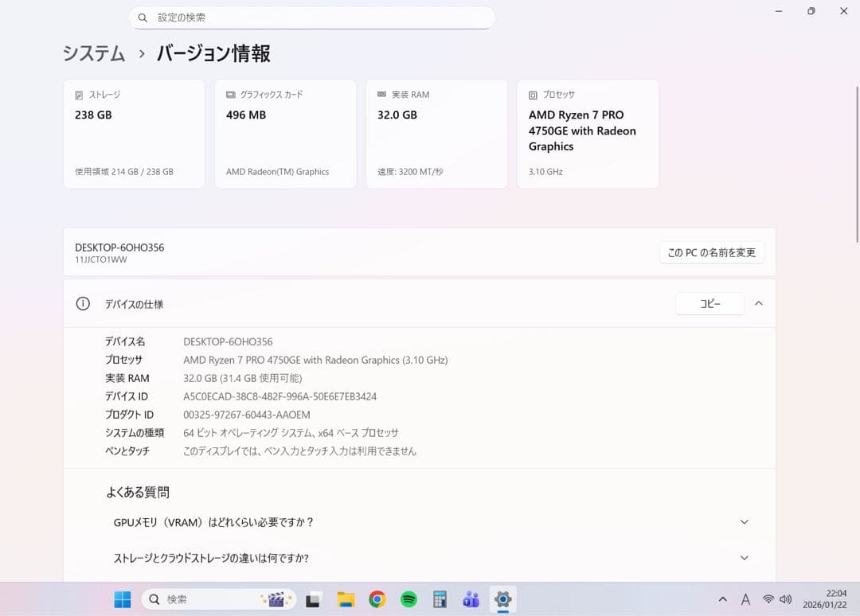Expand the ストレージとクラウドストレージ FAQ entry
This screenshot has height=616, width=860.
coord(744,558)
